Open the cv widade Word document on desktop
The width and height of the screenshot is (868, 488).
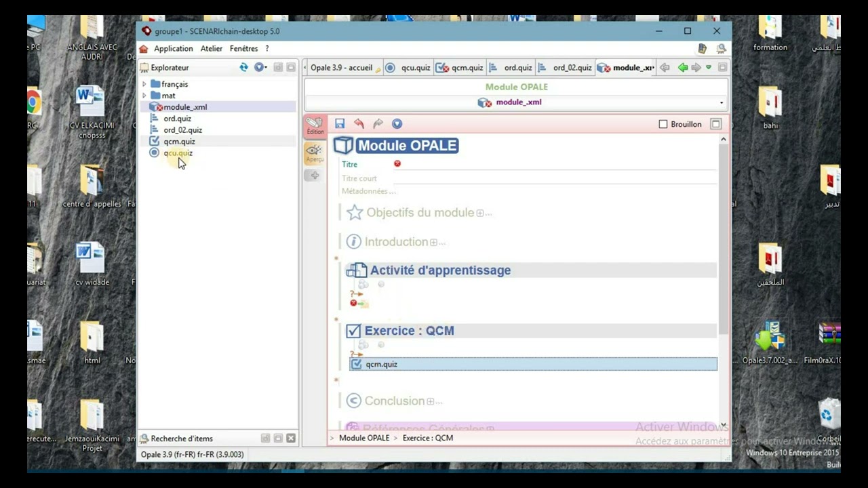92,264
